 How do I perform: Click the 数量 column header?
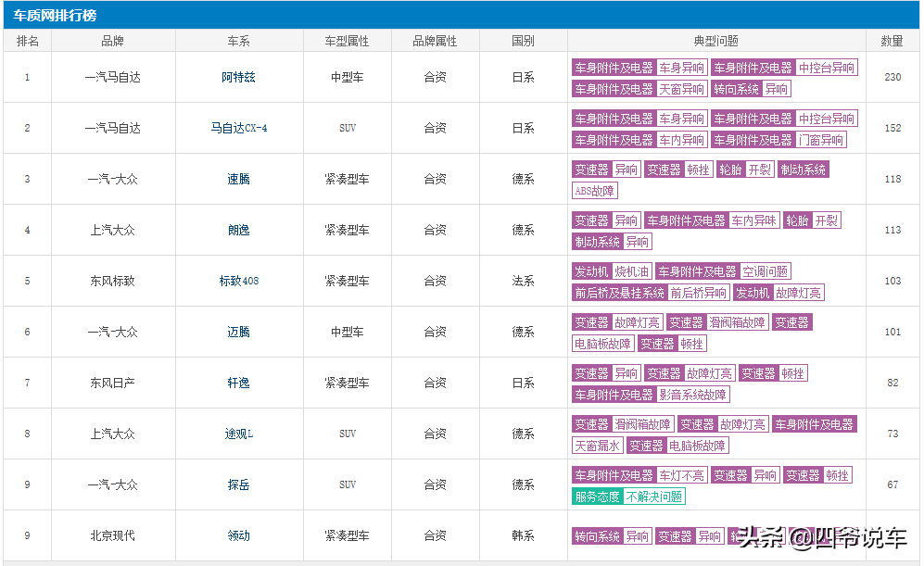tap(892, 41)
